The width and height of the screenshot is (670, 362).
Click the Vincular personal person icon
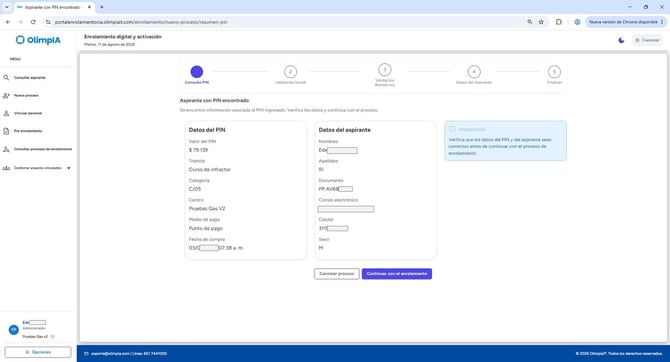click(x=6, y=113)
